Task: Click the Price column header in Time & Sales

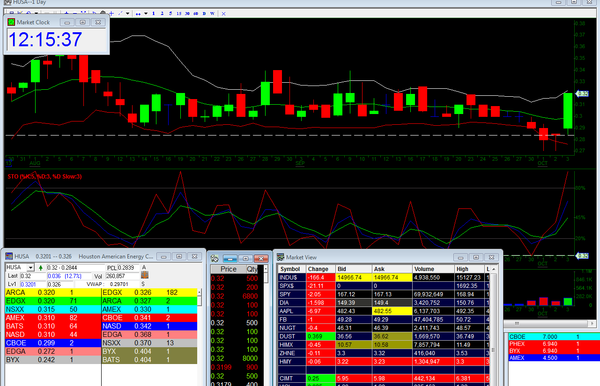Action: pos(228,269)
